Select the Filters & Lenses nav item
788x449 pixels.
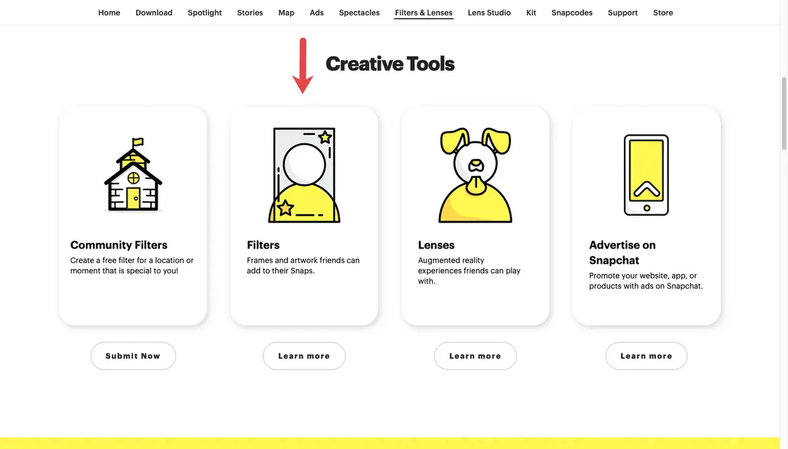pyautogui.click(x=424, y=13)
